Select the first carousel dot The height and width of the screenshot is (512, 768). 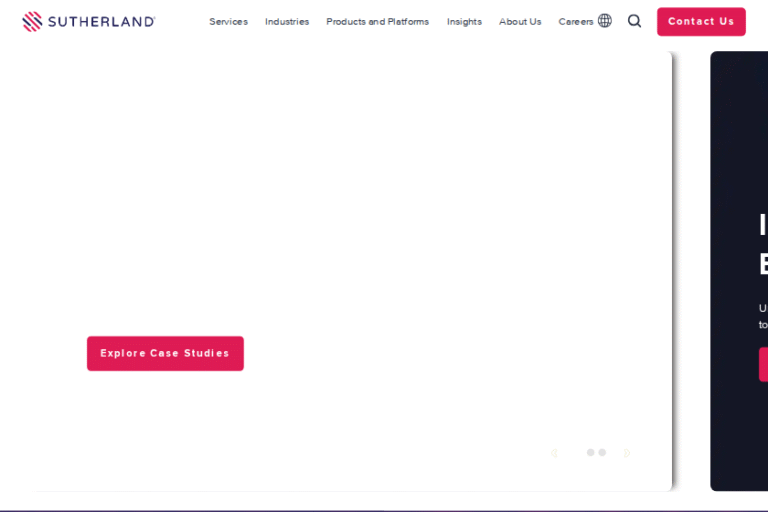pyautogui.click(x=590, y=453)
